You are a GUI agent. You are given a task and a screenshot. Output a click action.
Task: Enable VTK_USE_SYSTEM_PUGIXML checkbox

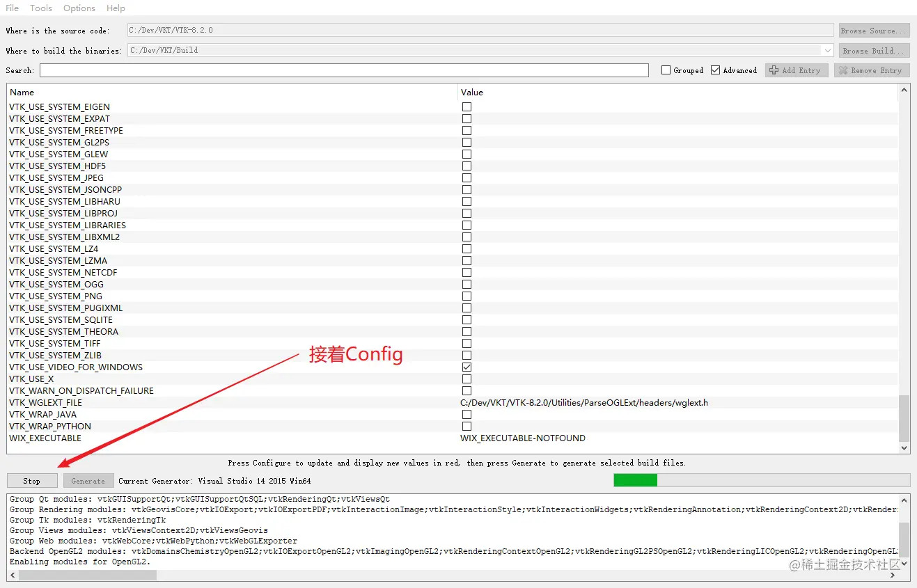[x=467, y=308]
